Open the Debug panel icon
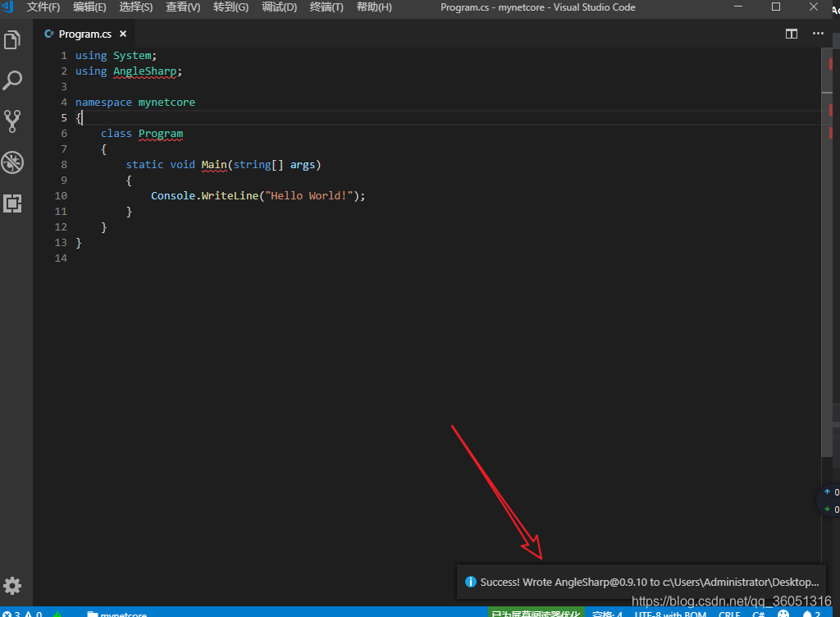This screenshot has height=617, width=840. coord(12,162)
